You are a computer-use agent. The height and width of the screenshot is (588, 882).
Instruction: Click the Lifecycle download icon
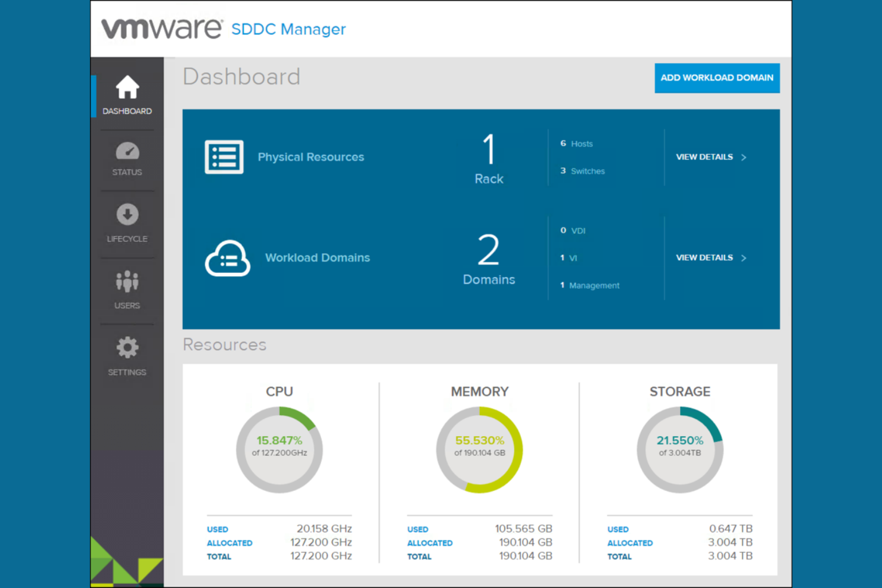tap(127, 214)
